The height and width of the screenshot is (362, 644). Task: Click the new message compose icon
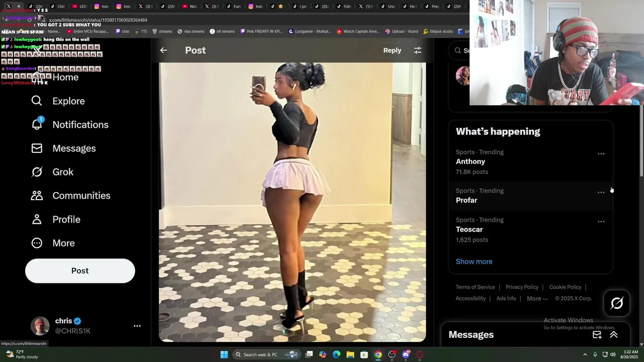tap(597, 335)
